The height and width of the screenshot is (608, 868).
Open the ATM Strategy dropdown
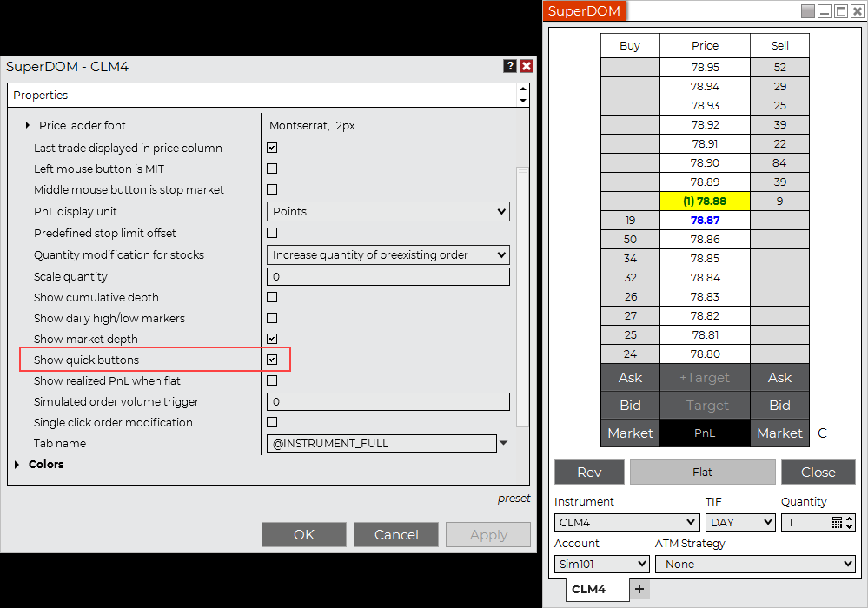(755, 564)
